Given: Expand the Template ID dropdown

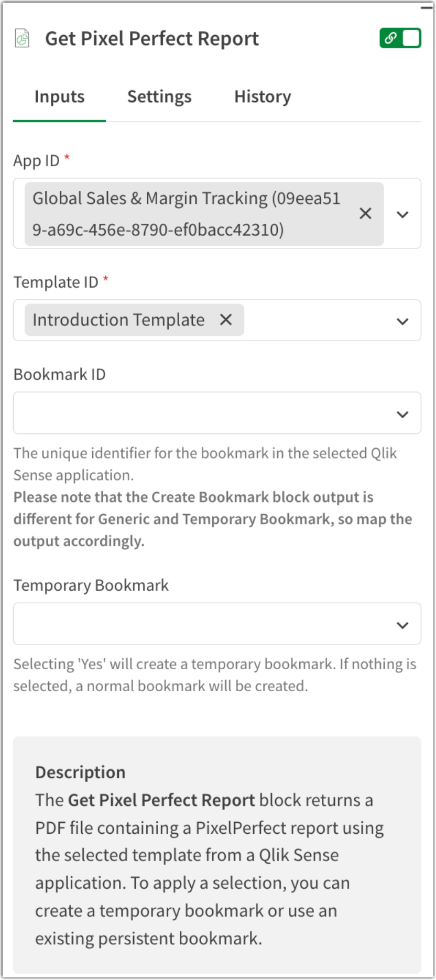Looking at the screenshot, I should (x=403, y=320).
